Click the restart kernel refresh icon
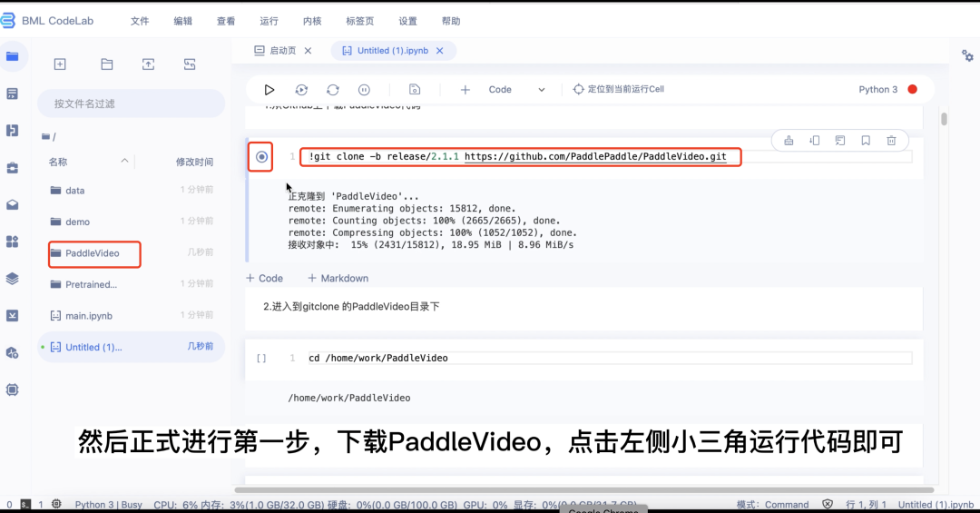 tap(332, 90)
